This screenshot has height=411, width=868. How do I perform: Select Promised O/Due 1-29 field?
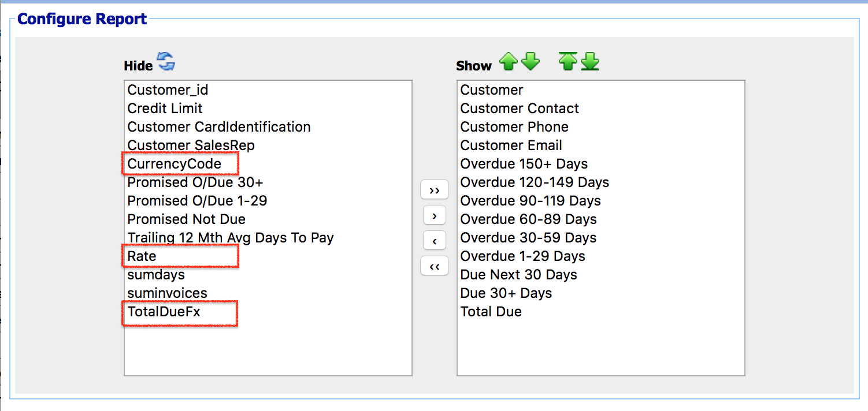tap(268, 201)
